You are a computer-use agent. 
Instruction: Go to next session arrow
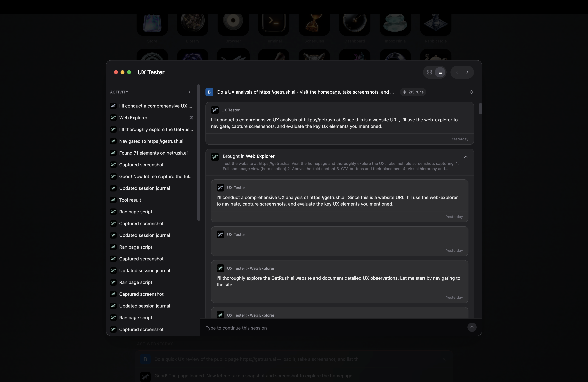(467, 72)
